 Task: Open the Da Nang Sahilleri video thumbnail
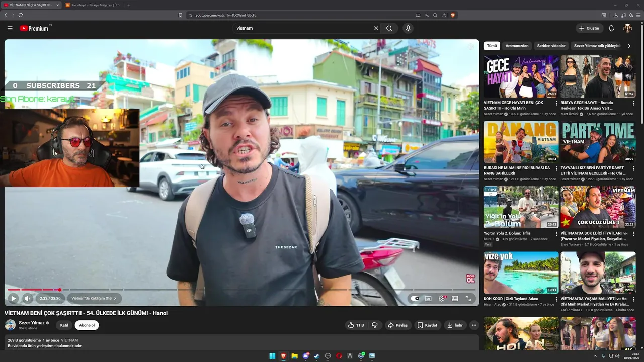click(x=521, y=142)
